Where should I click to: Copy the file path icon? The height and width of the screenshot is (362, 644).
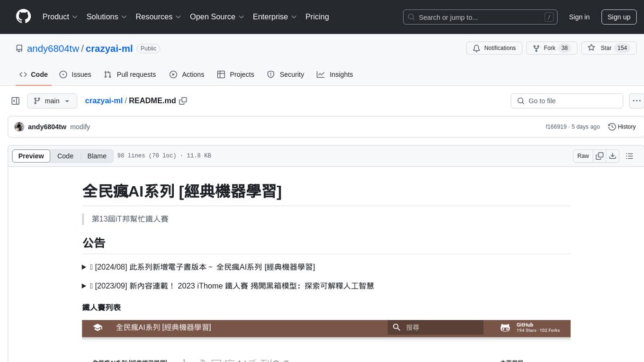coord(183,101)
